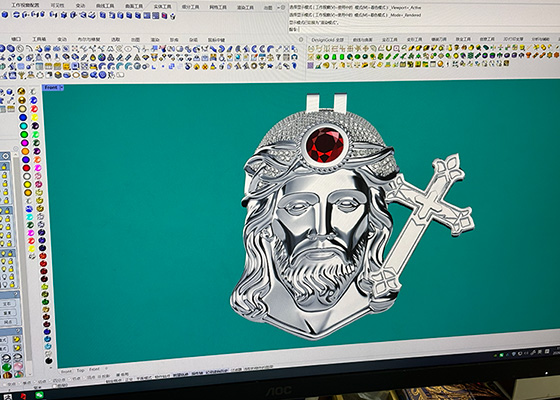Open the 曲线工具 toolbar tab
The image size is (560, 400).
coord(105,6)
